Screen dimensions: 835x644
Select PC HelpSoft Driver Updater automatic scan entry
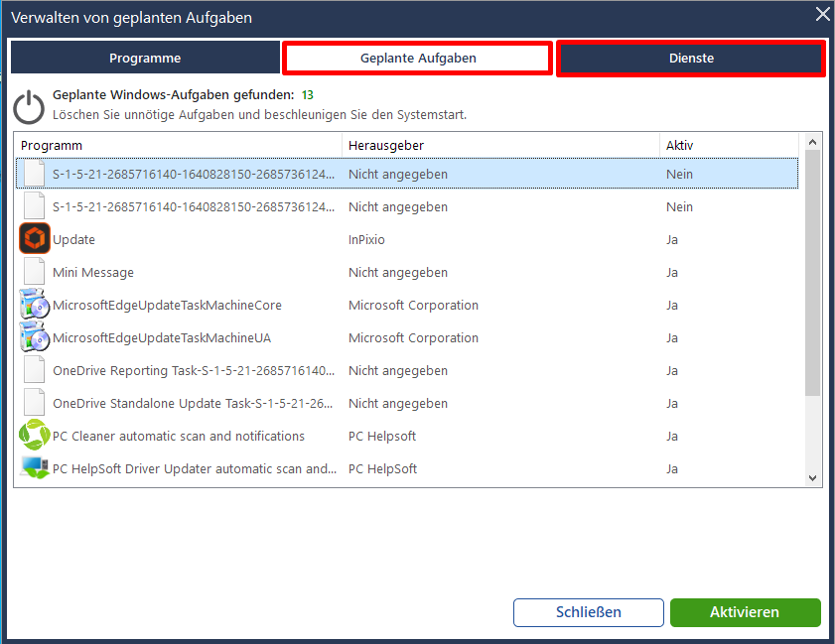point(407,469)
